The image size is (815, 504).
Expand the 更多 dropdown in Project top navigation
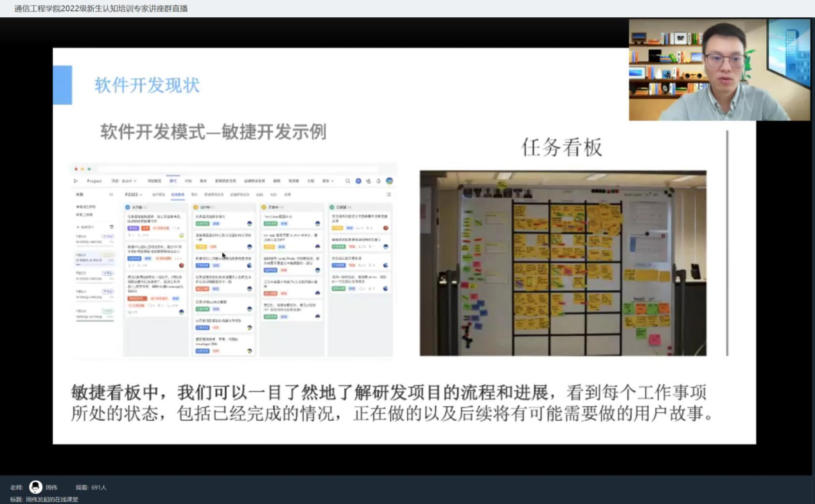pos(328,181)
